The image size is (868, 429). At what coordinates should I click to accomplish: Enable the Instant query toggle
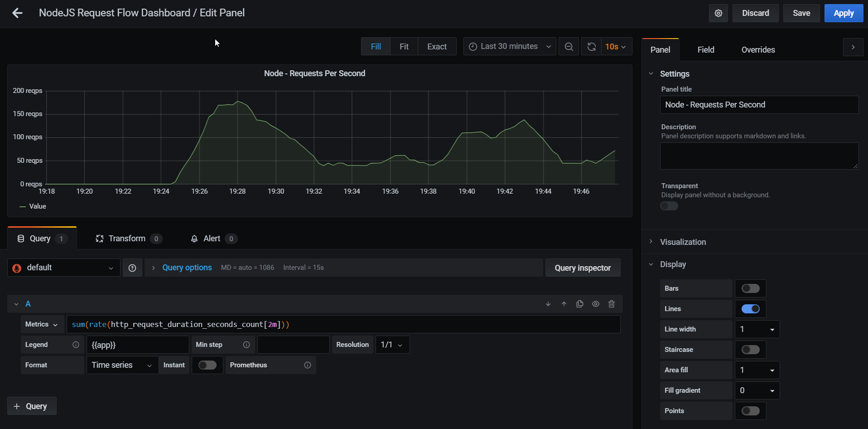207,365
